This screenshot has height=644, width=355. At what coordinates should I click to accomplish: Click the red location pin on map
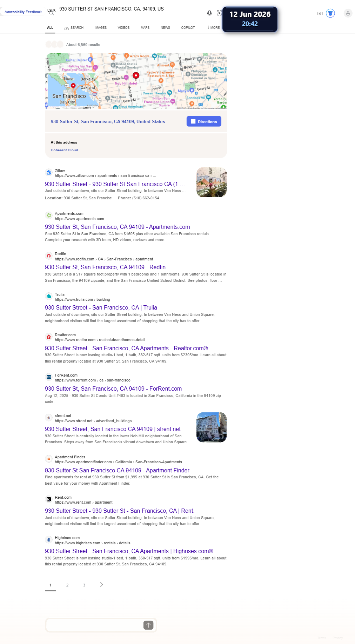(136, 76)
